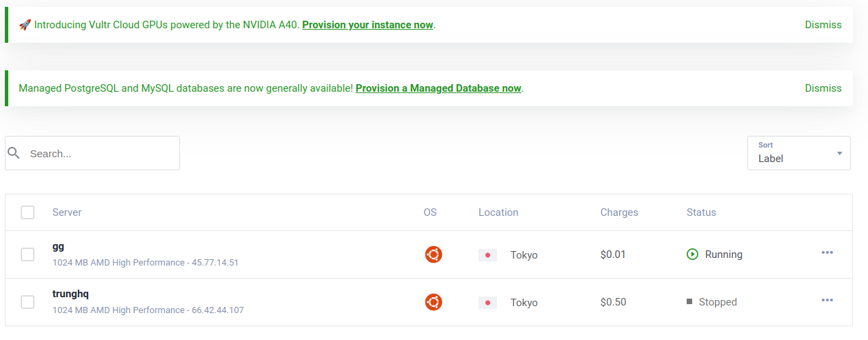
Task: Open three-dot menu for gg server
Action: (827, 252)
